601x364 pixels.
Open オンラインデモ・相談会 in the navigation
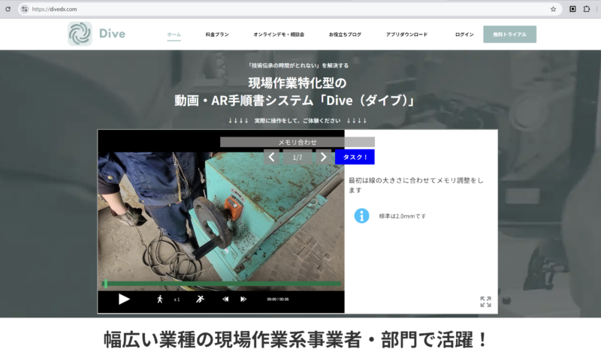[x=279, y=35]
